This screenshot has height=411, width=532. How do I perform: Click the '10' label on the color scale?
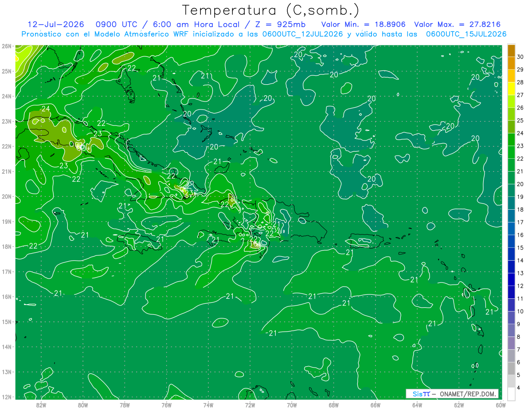point(520,311)
